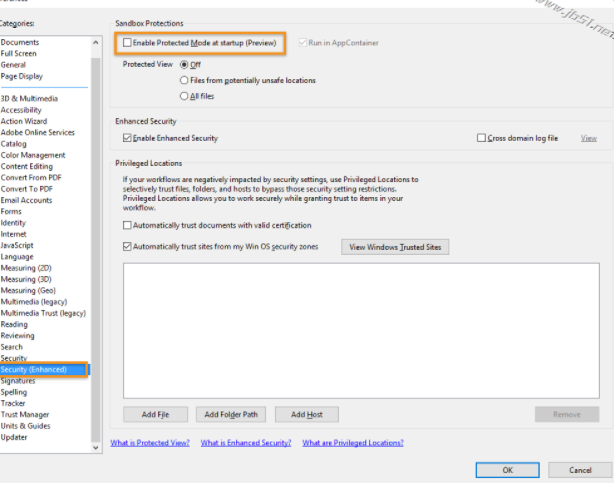Image resolution: width=614 pixels, height=483 pixels.
Task: Check Cross domain log file option
Action: (482, 138)
